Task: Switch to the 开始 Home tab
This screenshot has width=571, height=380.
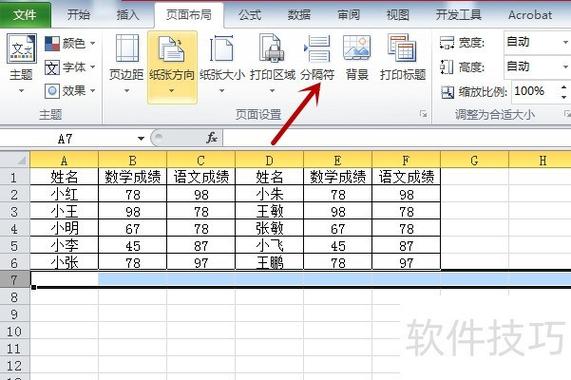Action: (x=78, y=15)
